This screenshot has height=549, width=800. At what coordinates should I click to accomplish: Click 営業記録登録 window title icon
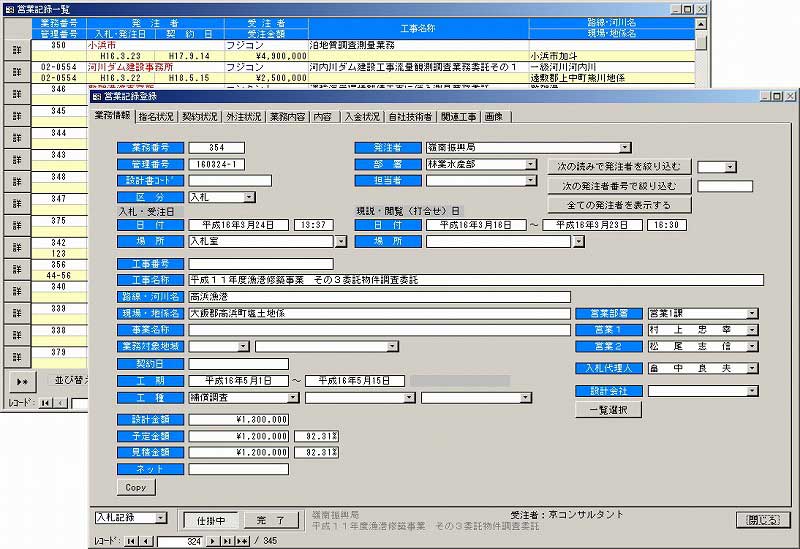click(x=96, y=96)
